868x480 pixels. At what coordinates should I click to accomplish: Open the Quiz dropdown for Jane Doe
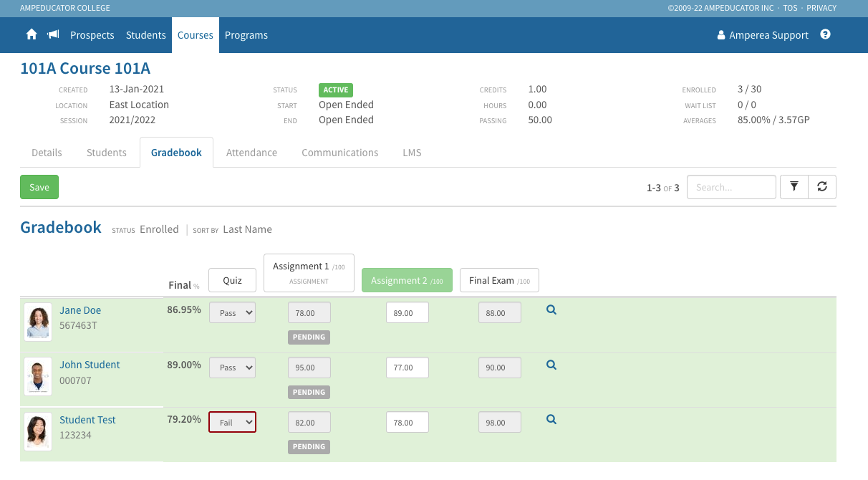[x=232, y=312]
